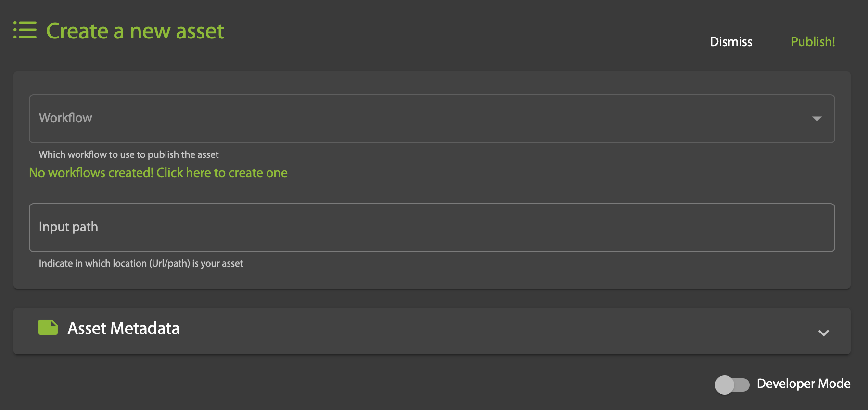Click the Dismiss option
868x410 pixels.
730,42
